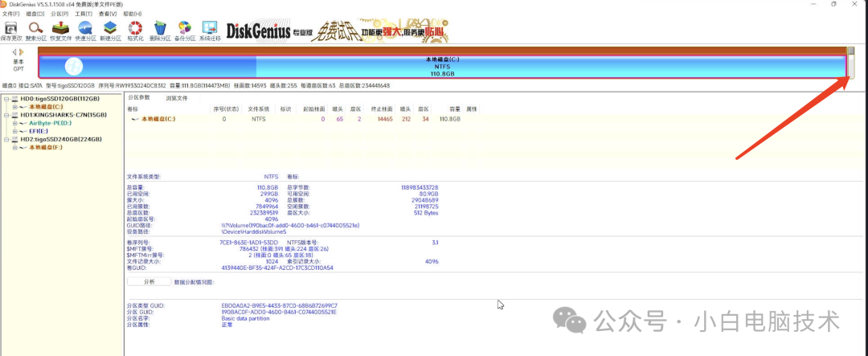Click the HD1 KINGSHARKS disk icon
The image size is (868, 356).
point(14,115)
